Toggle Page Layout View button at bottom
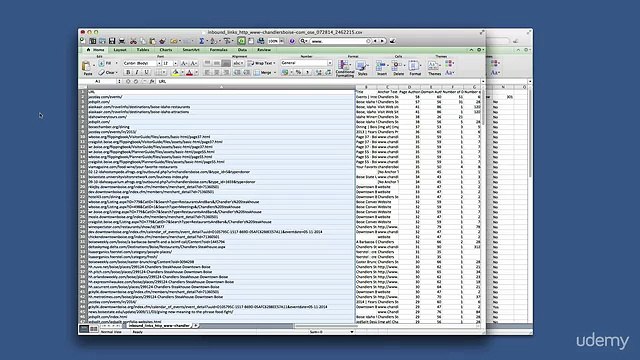This screenshot has height=360, width=640. point(93,329)
